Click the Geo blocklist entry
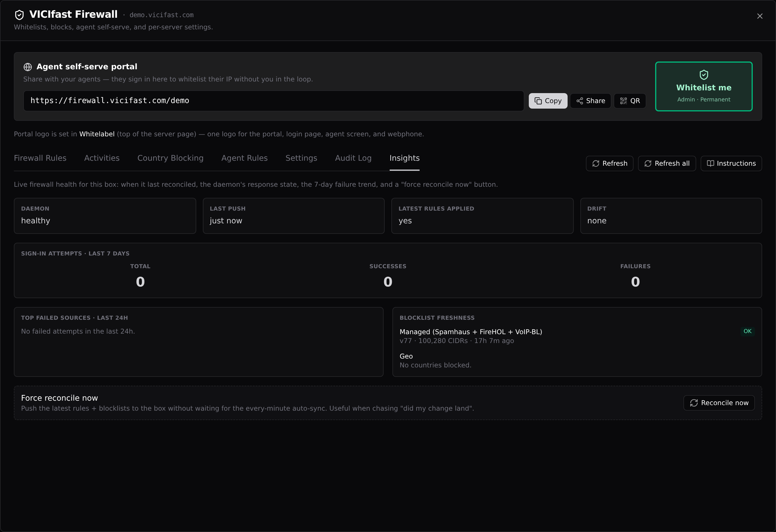The width and height of the screenshot is (776, 532). point(406,356)
